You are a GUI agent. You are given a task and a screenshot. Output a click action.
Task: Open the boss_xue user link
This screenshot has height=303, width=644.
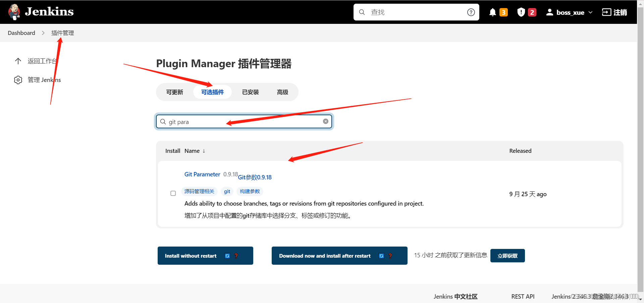(x=570, y=12)
